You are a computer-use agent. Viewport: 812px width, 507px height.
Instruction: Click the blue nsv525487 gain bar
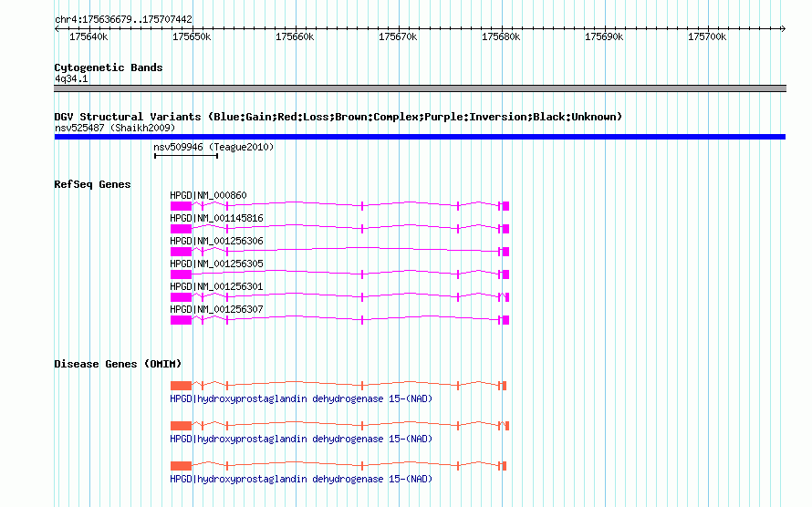[420, 137]
